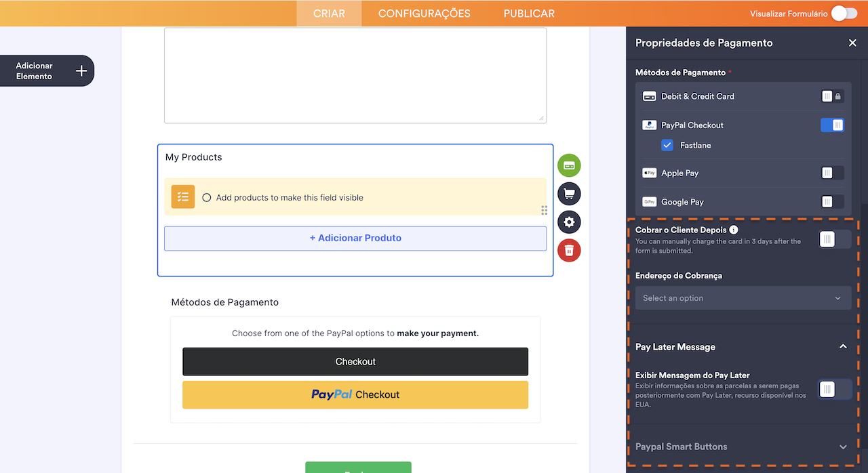Click the shopping cart products icon
Screen dimensions: 868x473
(569, 194)
